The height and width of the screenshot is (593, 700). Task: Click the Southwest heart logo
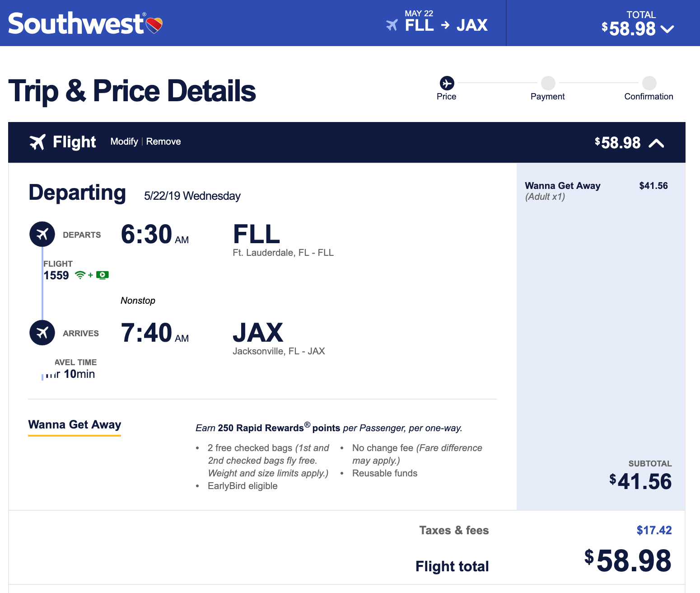(154, 25)
